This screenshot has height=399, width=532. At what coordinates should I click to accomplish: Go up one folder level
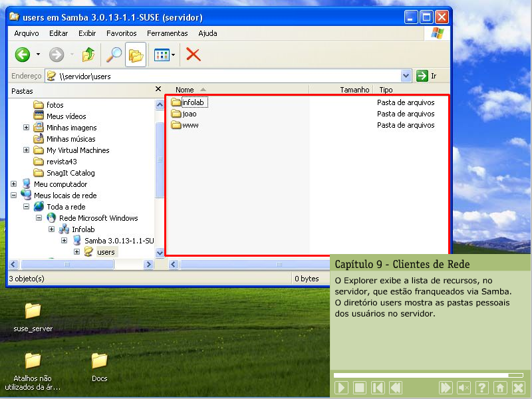coord(88,55)
